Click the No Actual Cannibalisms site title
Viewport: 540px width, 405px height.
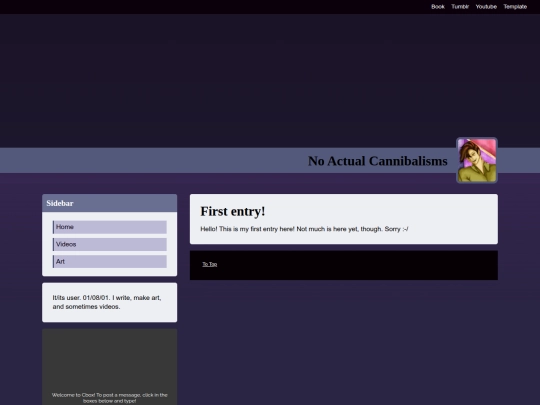(377, 161)
